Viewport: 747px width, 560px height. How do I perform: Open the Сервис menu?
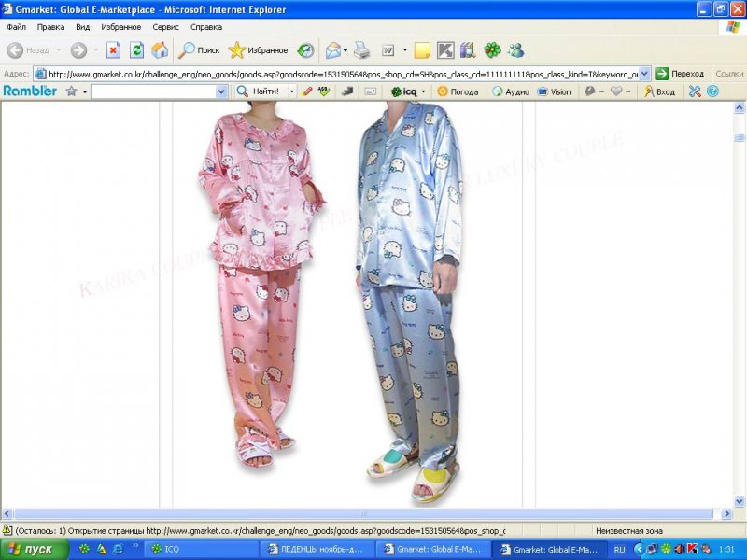165,27
